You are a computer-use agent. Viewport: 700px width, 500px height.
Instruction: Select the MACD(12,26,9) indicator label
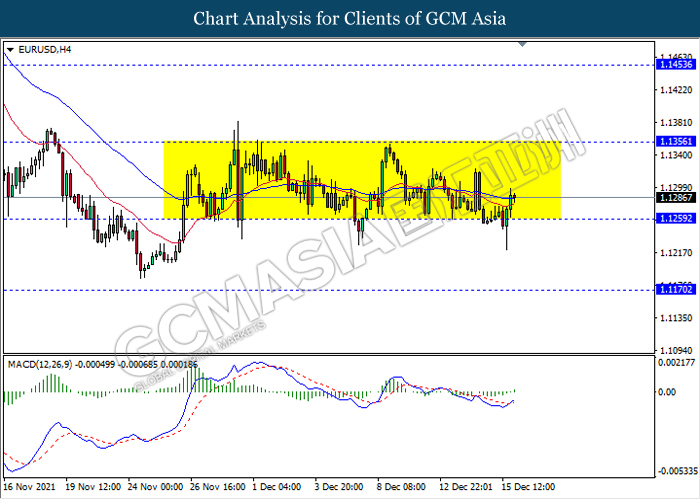tap(103, 365)
